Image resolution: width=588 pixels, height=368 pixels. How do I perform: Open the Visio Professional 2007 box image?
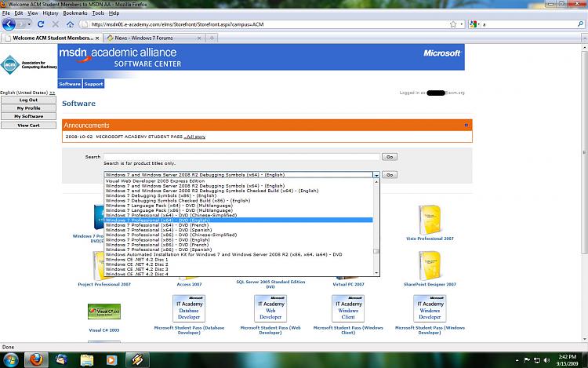coord(430,220)
